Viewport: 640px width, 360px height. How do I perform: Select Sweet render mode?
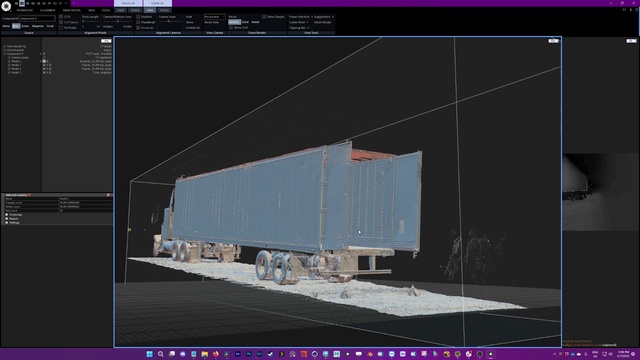[x=255, y=22]
